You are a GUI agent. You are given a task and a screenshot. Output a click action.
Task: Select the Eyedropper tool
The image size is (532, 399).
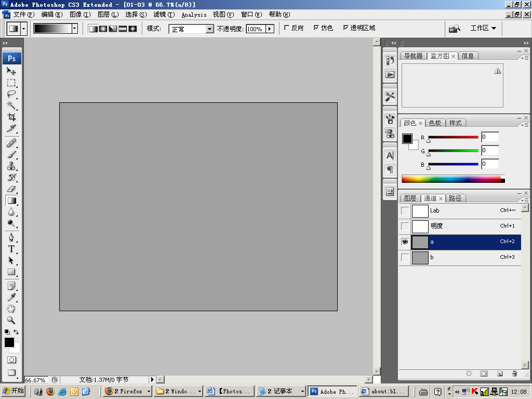click(x=11, y=297)
